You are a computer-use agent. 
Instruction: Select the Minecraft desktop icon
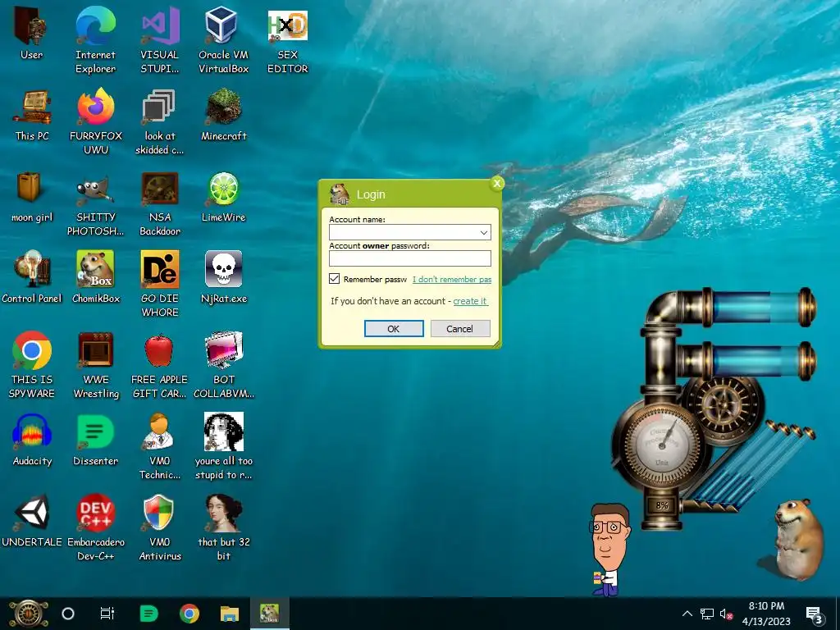(x=223, y=115)
